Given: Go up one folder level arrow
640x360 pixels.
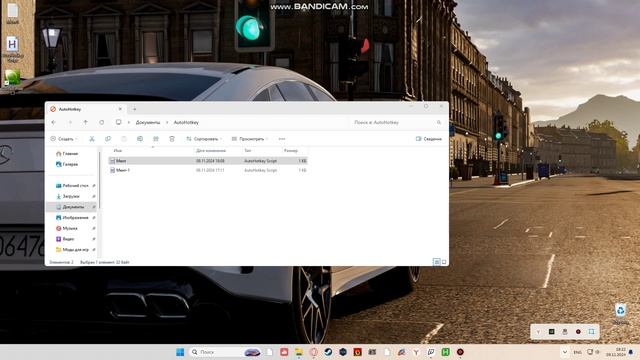Looking at the screenshot, I should (x=85, y=122).
